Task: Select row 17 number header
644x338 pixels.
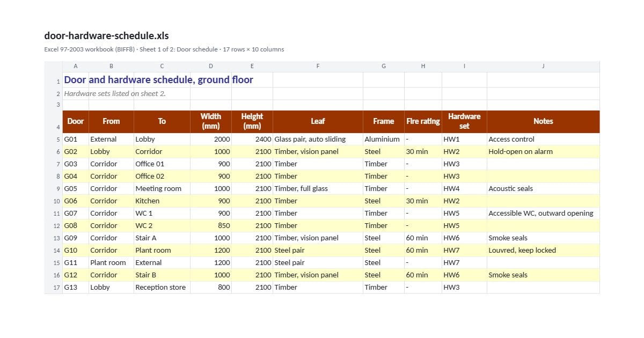Action: (x=54, y=288)
